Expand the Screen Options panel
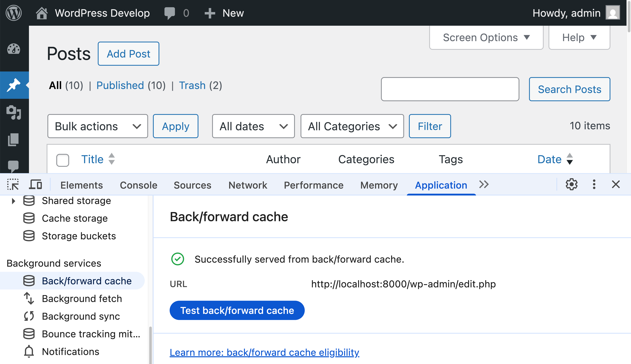Screen dimensions: 631x364 486,37
